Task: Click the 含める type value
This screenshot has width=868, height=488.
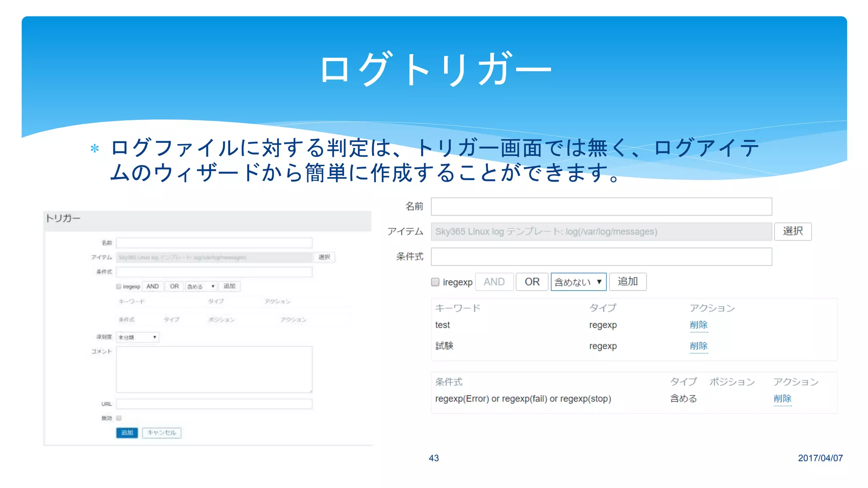Action: (683, 399)
